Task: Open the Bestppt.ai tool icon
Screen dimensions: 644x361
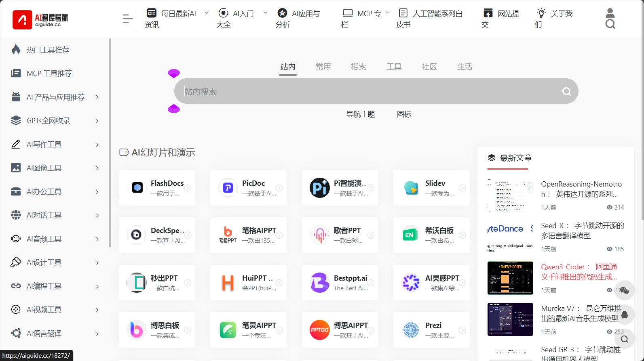Action: click(320, 283)
